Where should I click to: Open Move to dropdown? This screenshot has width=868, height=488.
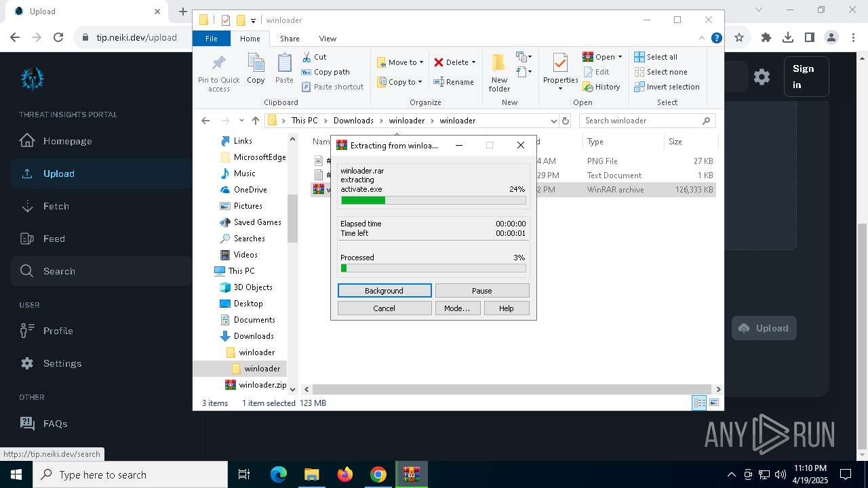pos(400,62)
